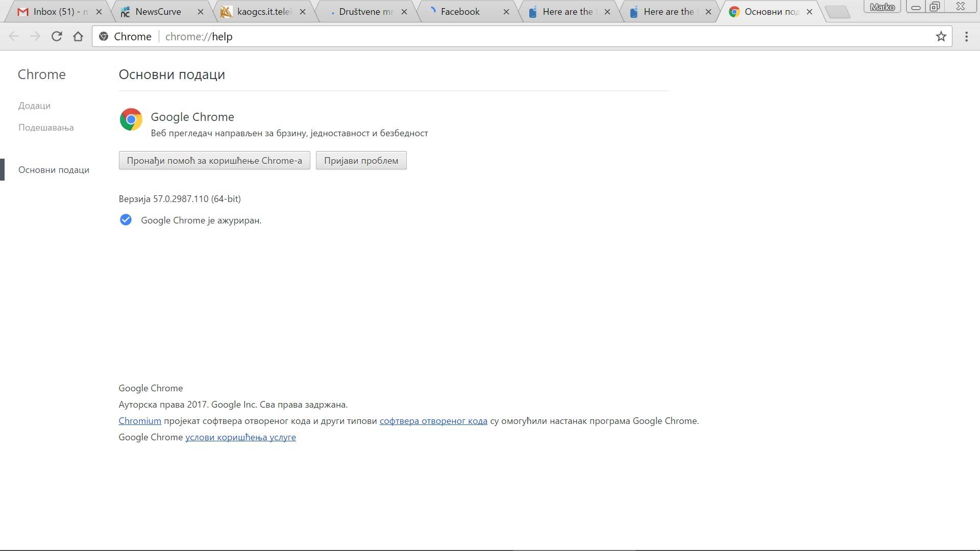Click the address bar showing chrome://help
The image size is (980, 551).
pos(510,36)
